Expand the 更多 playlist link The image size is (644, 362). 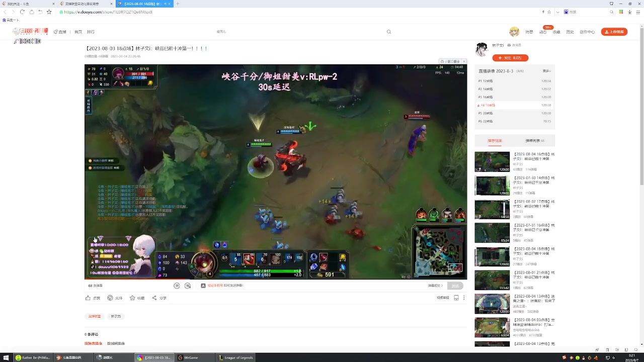(546, 71)
